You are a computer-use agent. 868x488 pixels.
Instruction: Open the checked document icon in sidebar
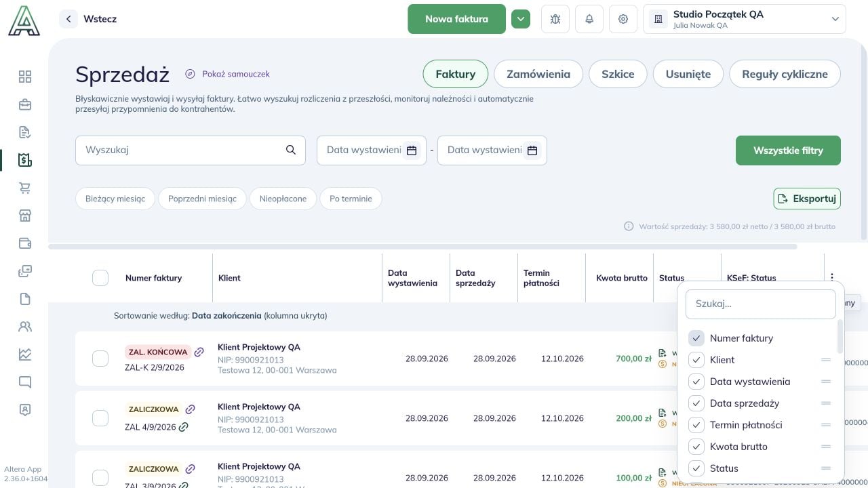[25, 132]
